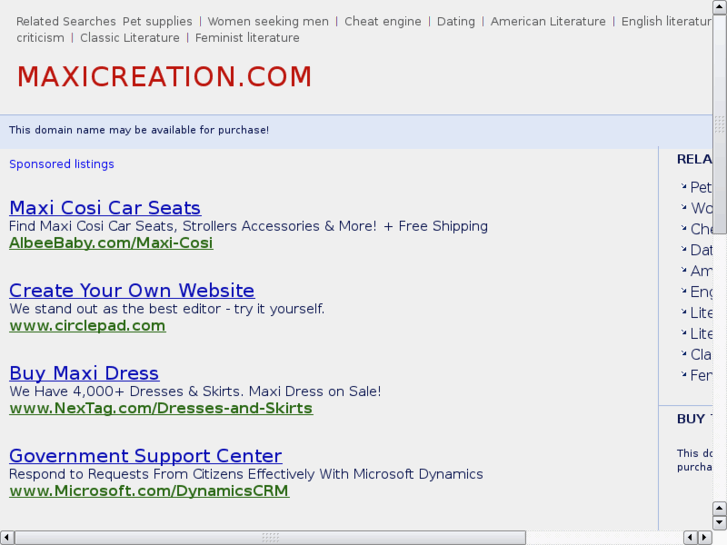Open the Pet supplies related search link
The image size is (727, 545).
coord(157,22)
